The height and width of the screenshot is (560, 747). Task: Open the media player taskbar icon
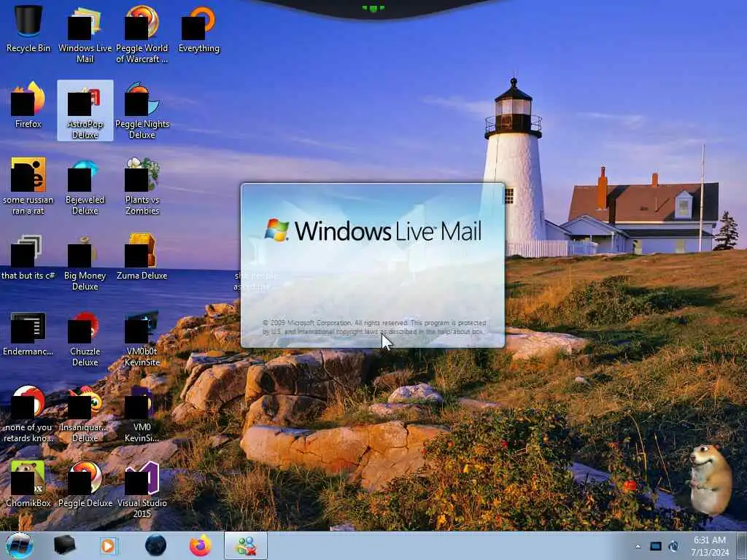[x=109, y=545]
